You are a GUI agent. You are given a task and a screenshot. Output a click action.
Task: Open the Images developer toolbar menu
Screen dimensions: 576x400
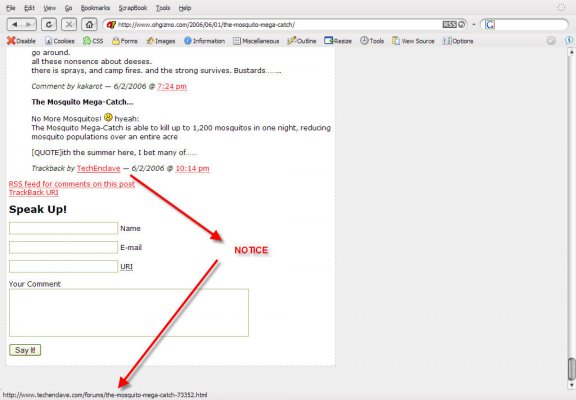[x=161, y=41]
